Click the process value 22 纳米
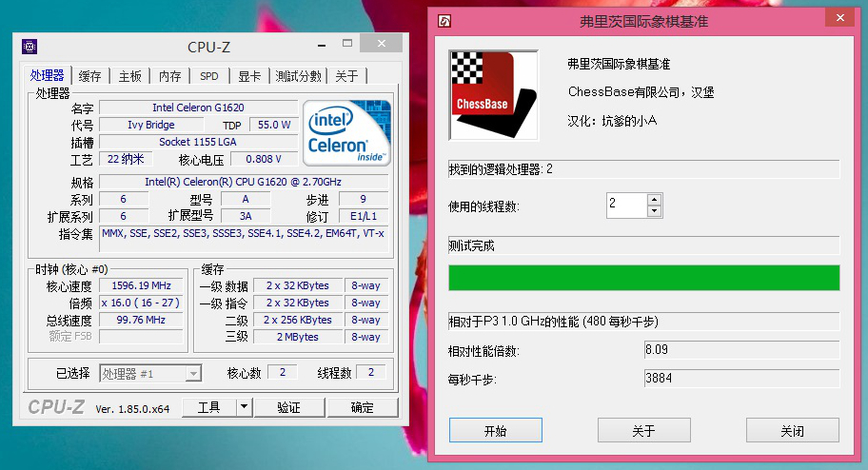The width and height of the screenshot is (868, 470). (126, 159)
